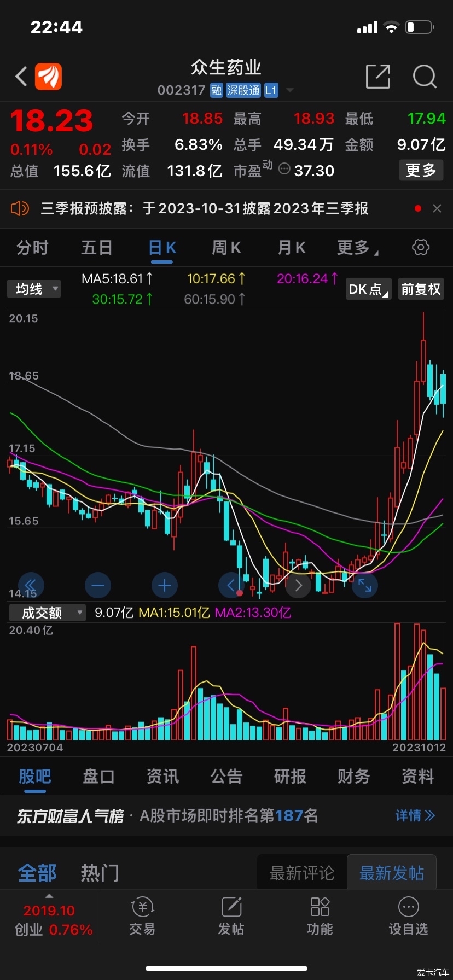Tap the speaker announcement icon
This screenshot has width=453, height=980.
click(20, 208)
